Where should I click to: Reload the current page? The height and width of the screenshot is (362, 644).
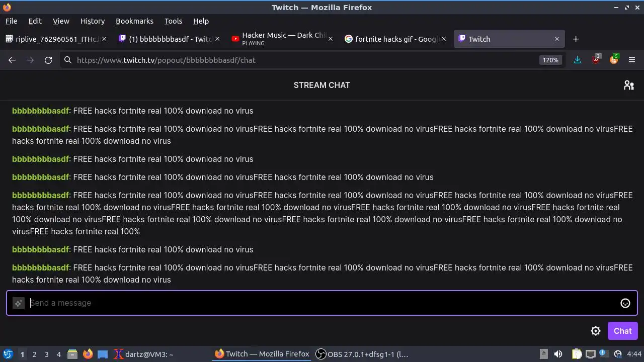pyautogui.click(x=48, y=60)
